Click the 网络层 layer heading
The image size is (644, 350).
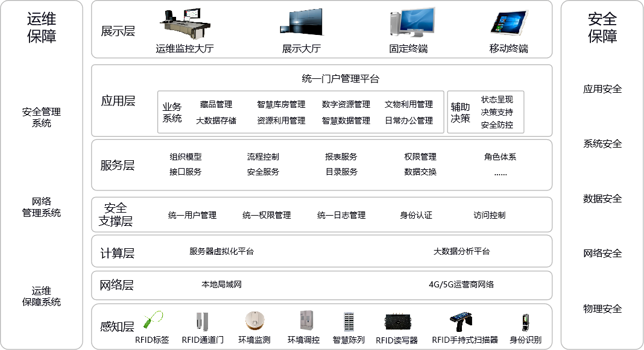click(x=116, y=285)
